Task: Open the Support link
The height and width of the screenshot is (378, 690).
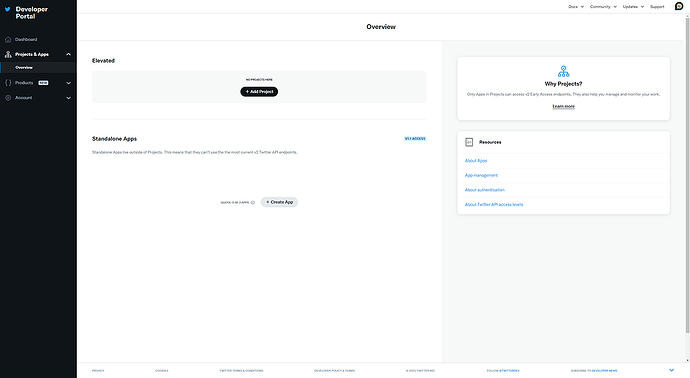Action: pyautogui.click(x=657, y=7)
